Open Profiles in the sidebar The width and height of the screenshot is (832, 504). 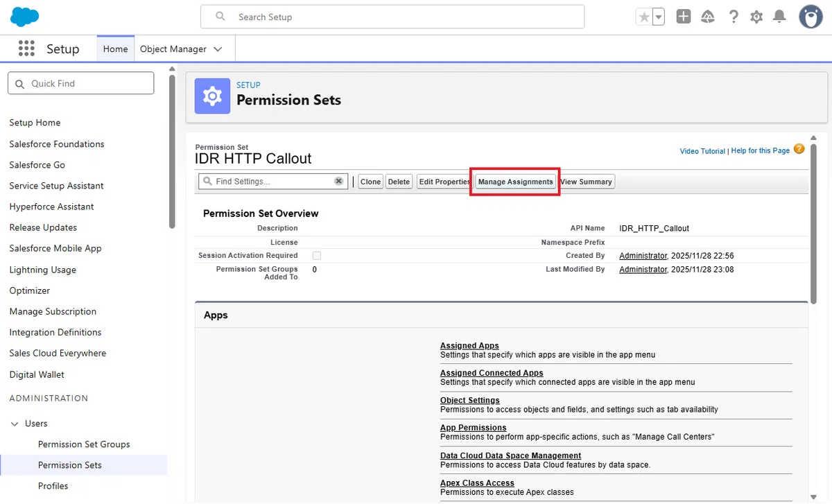coord(53,486)
